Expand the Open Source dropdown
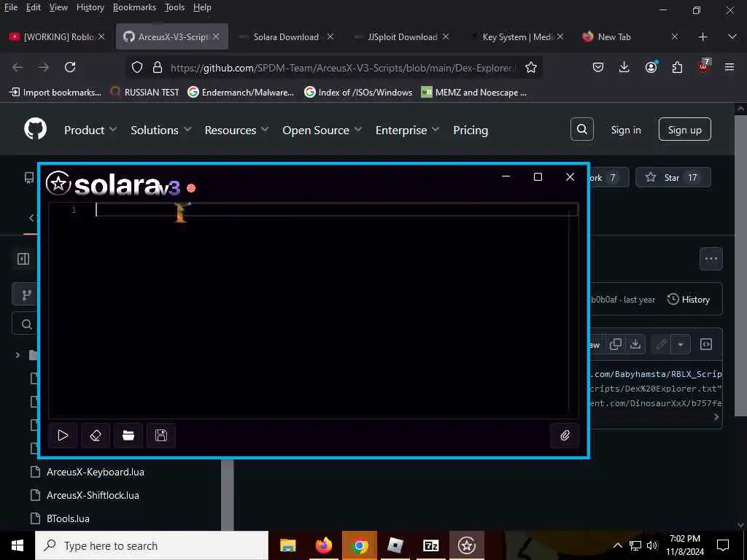Image resolution: width=747 pixels, height=560 pixels. point(322,130)
